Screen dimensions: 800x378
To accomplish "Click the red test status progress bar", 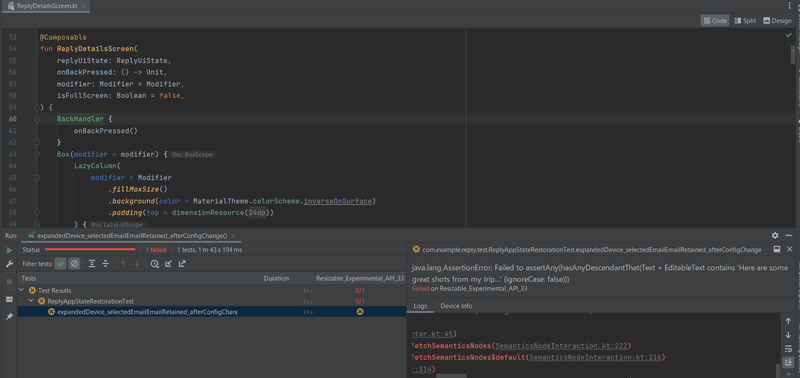I will 90,249.
